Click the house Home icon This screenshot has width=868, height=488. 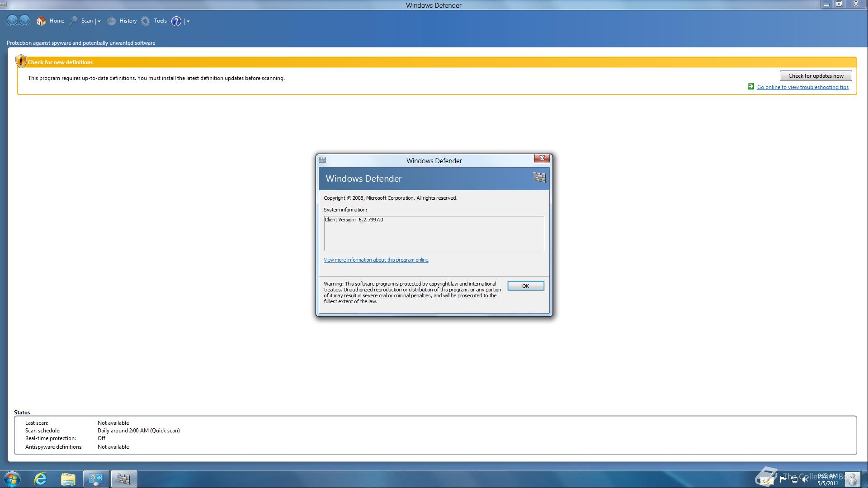click(x=41, y=21)
